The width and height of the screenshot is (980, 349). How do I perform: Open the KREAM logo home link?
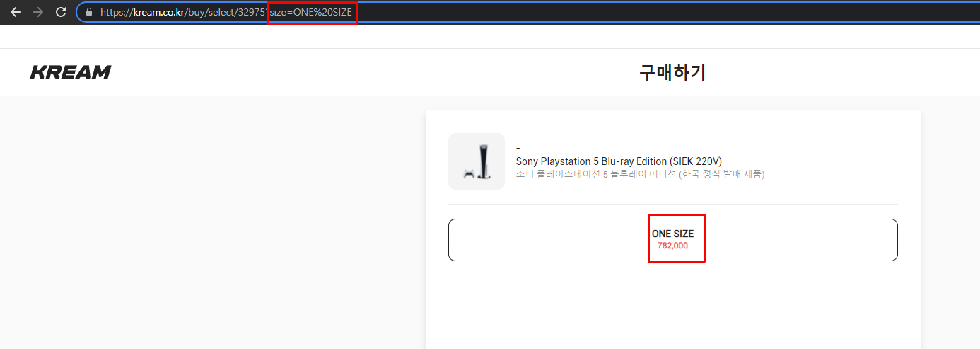[71, 72]
